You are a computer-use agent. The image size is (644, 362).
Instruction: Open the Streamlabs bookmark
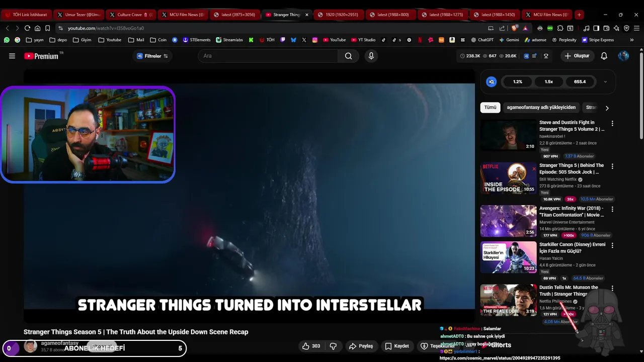229,40
